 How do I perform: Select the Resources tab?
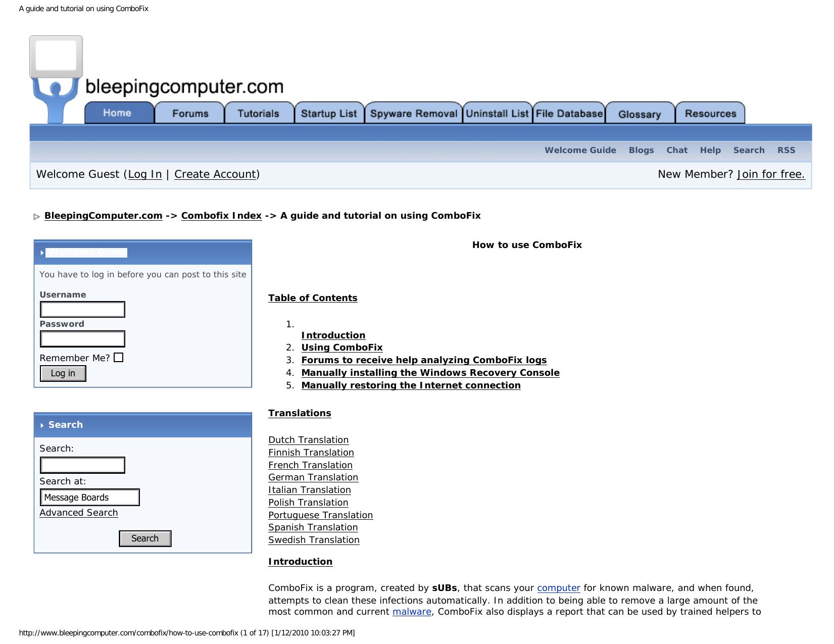coord(710,113)
